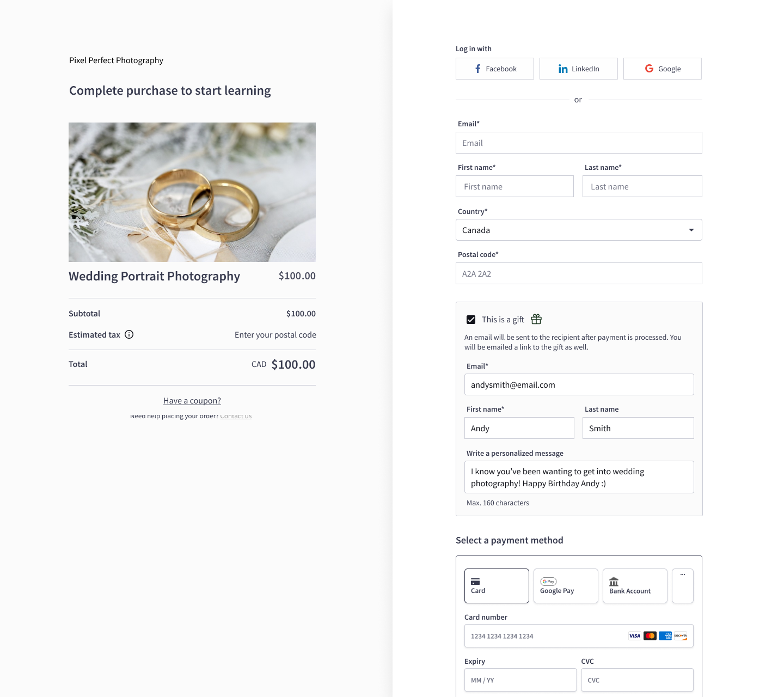This screenshot has height=697, width=784.
Task: Click the Contact us link
Action: tap(236, 416)
